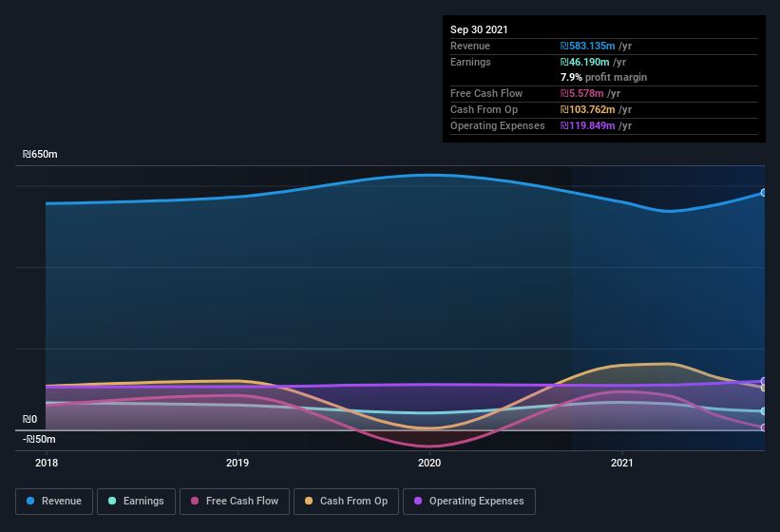Click the 2018 x-axis label
This screenshot has height=532, width=780.
[47, 463]
